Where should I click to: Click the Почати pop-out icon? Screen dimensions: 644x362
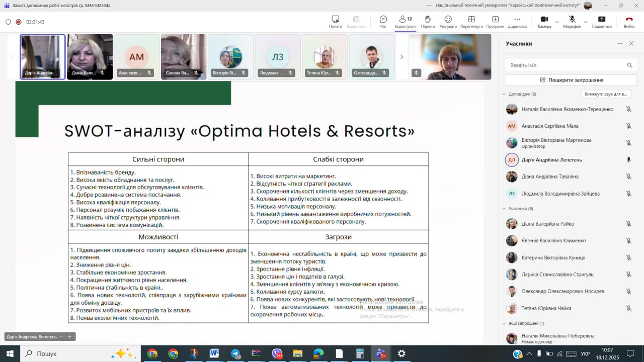tap(335, 21)
